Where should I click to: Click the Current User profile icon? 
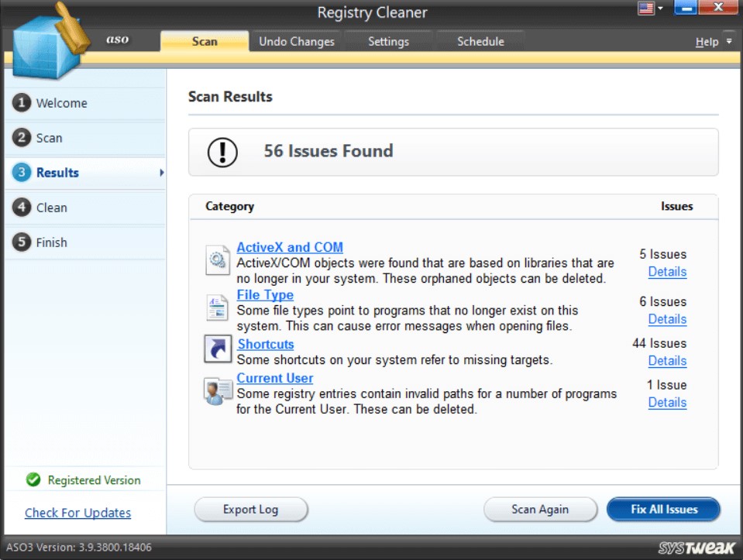[218, 391]
